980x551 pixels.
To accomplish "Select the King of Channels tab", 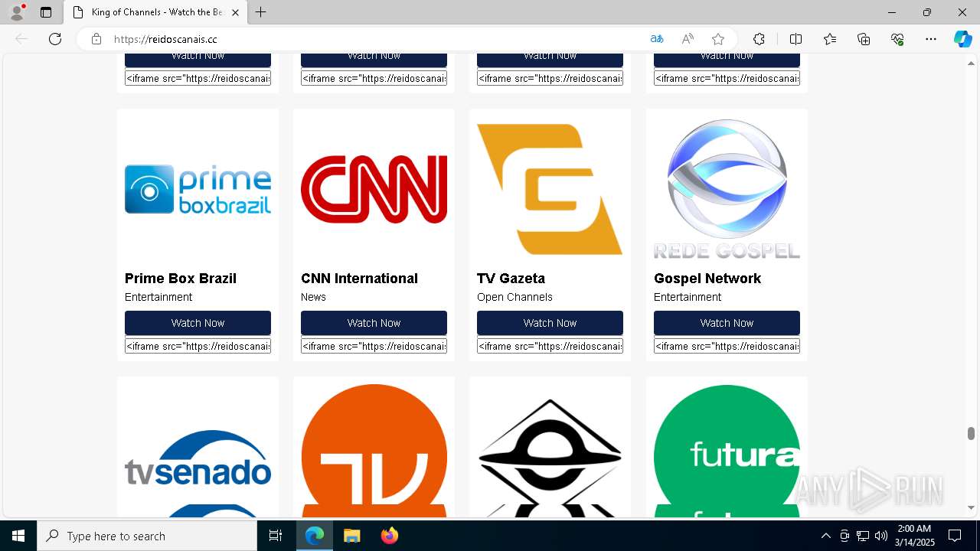I will click(x=155, y=12).
